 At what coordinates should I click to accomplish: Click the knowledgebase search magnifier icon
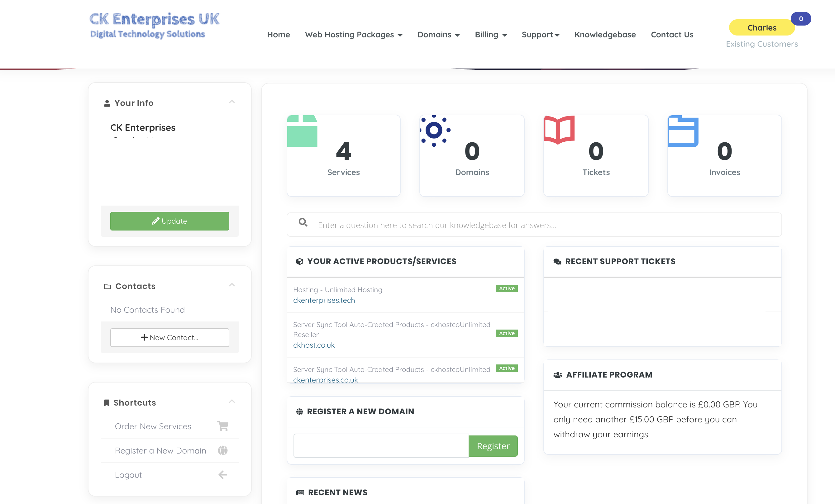pyautogui.click(x=303, y=222)
